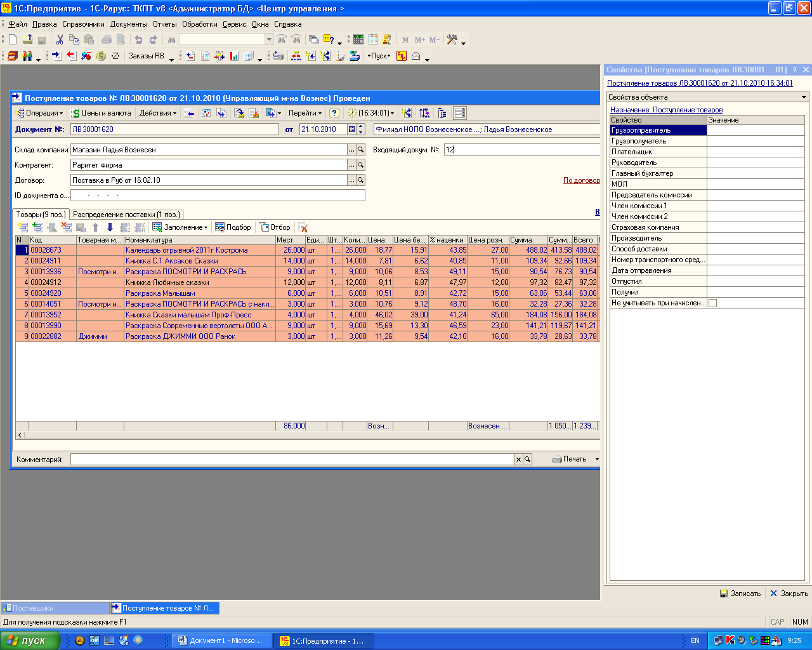
Task: Click the 1C help icon with question mark
Action: (329, 39)
